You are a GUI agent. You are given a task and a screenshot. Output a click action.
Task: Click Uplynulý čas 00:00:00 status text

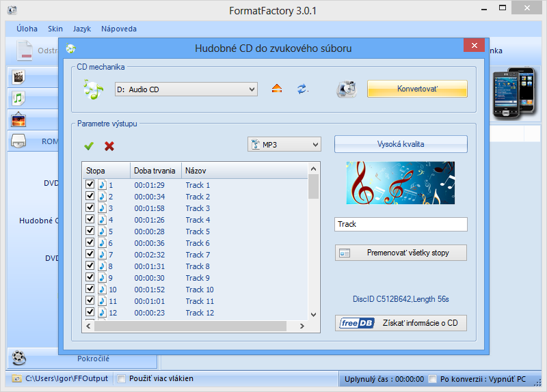pos(384,379)
